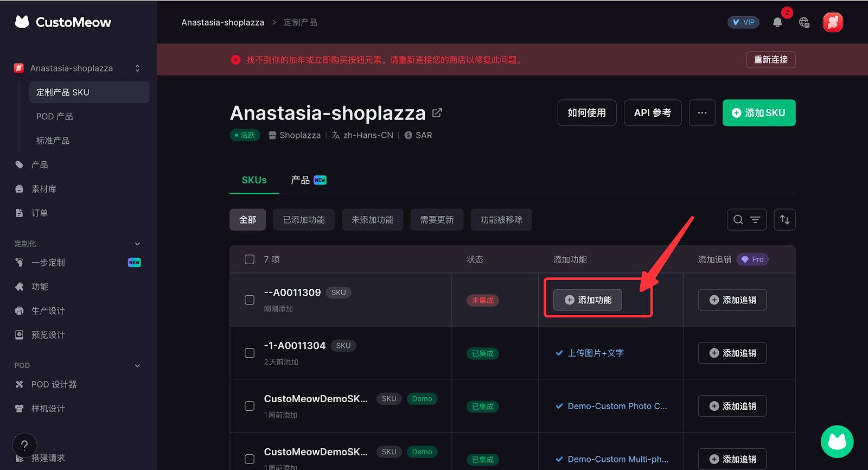Open the user avatar in header

pyautogui.click(x=833, y=22)
